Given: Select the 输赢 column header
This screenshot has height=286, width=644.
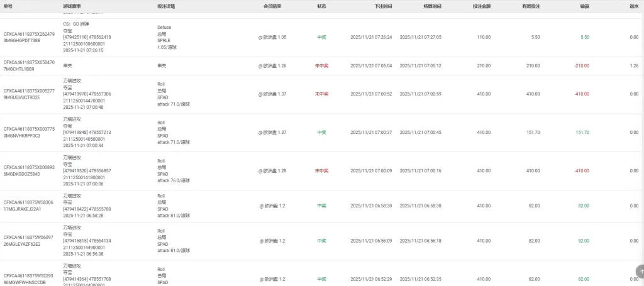Looking at the screenshot, I should tap(584, 6).
